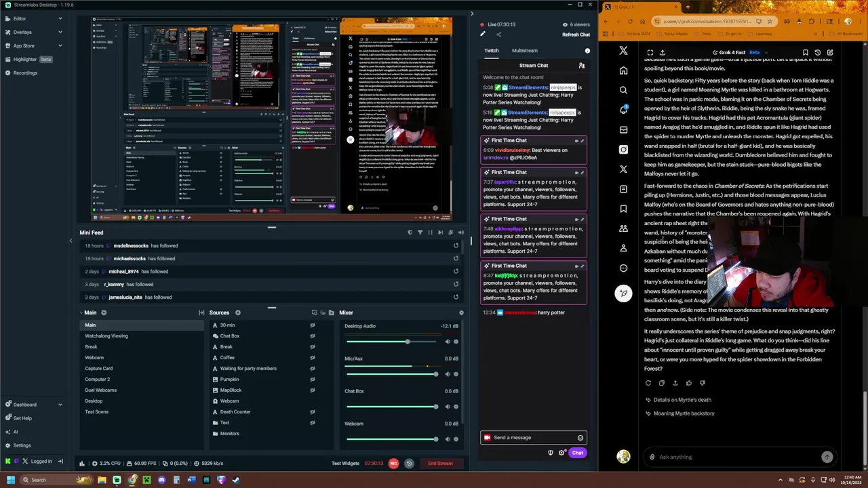The height and width of the screenshot is (488, 868).
Task: Open Chat Box mixer settings gear
Action: (x=456, y=407)
